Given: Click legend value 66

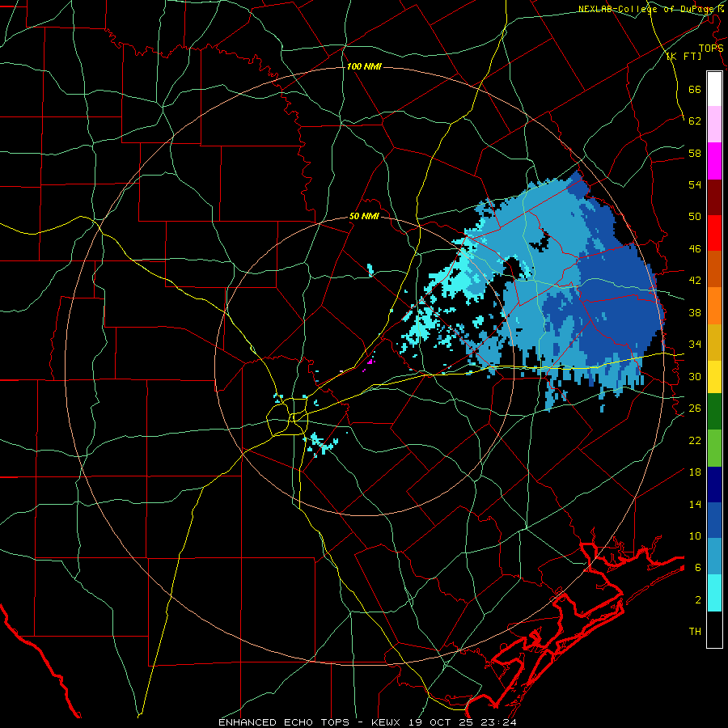Looking at the screenshot, I should [695, 90].
